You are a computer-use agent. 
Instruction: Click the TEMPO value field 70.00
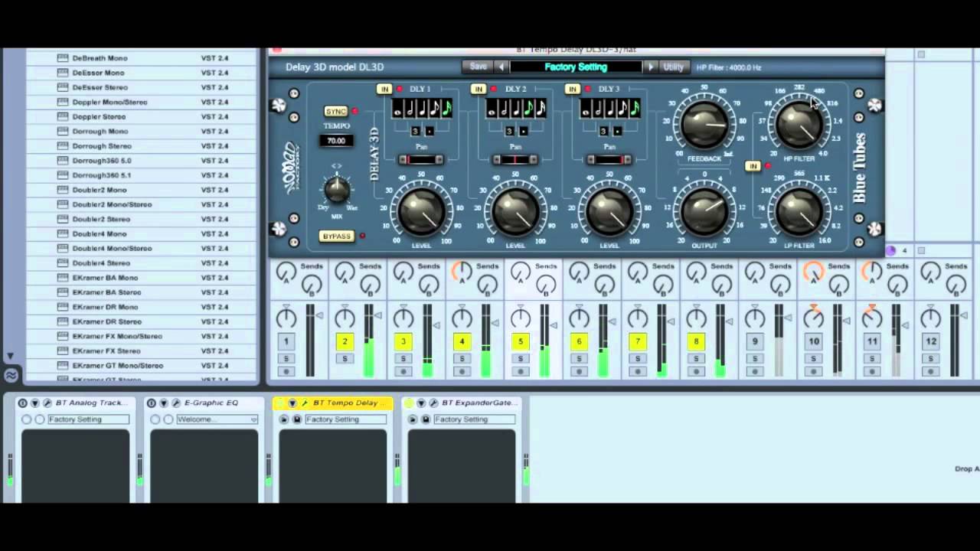click(336, 141)
